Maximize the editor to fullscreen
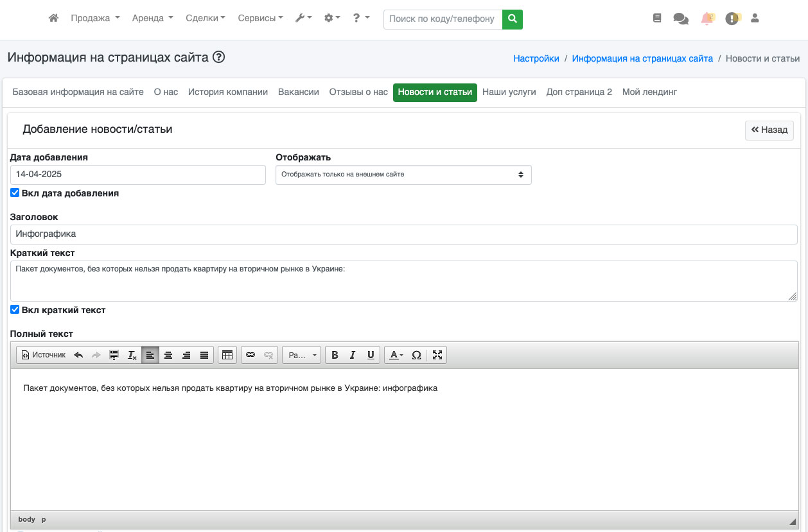This screenshot has height=532, width=808. (x=437, y=355)
